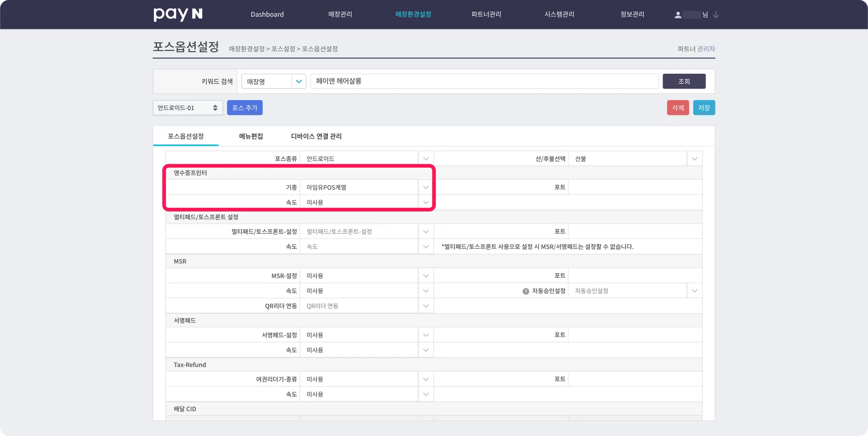Expand the 멀티패드/토스프론트-설정 dropdown

click(426, 232)
